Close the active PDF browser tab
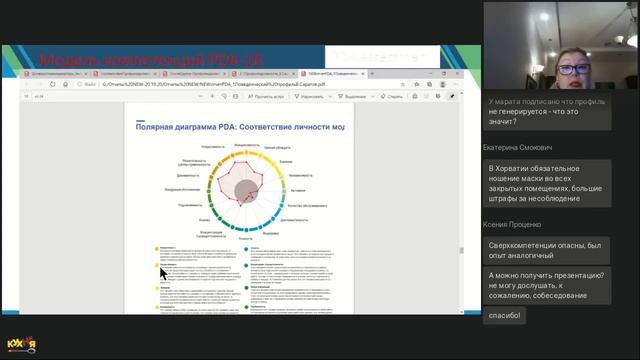The image size is (640, 360). [x=362, y=74]
